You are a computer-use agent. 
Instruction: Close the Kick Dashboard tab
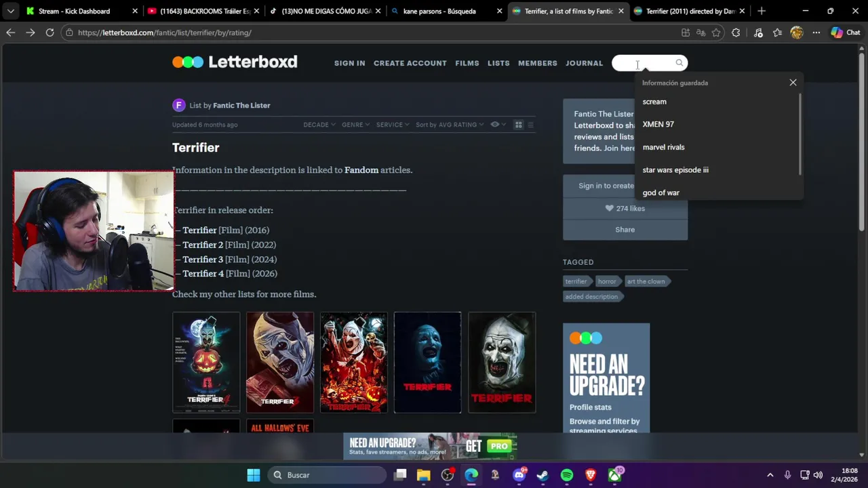(135, 11)
